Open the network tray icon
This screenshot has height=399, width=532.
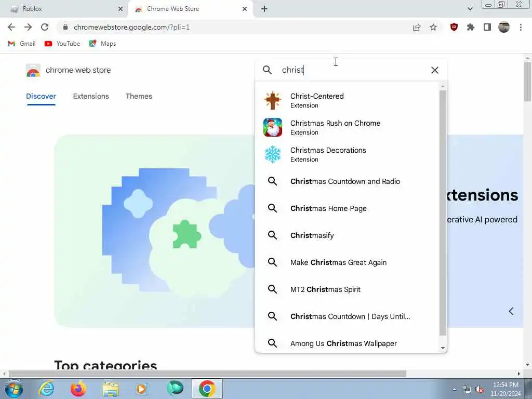tap(467, 390)
